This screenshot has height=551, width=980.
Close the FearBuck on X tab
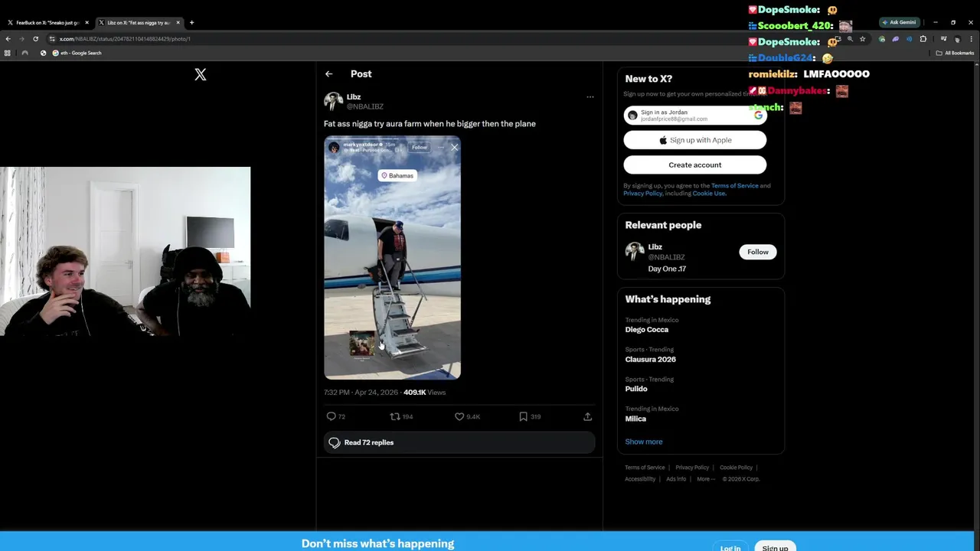tap(87, 23)
